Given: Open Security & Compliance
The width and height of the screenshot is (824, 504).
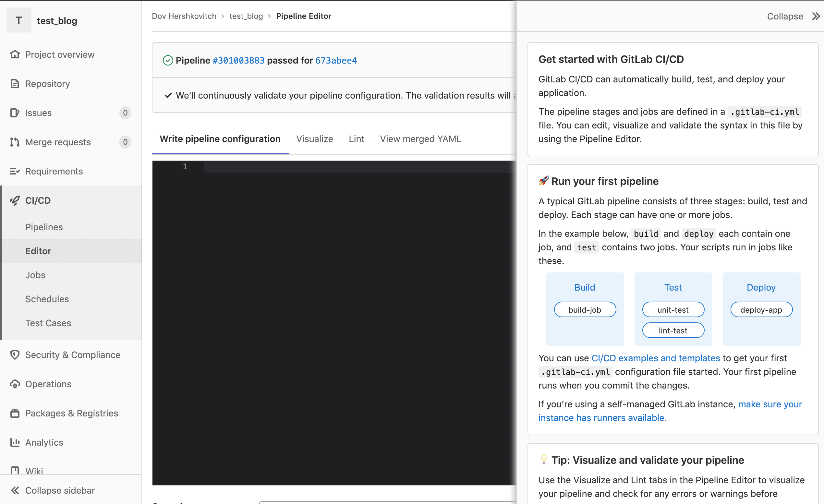Looking at the screenshot, I should click(x=73, y=355).
